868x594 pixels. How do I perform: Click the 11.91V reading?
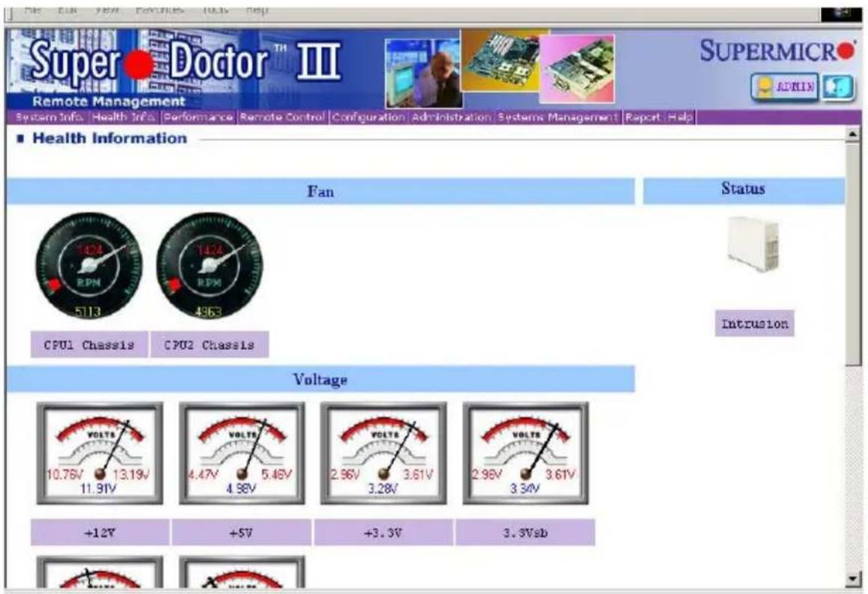point(99,489)
